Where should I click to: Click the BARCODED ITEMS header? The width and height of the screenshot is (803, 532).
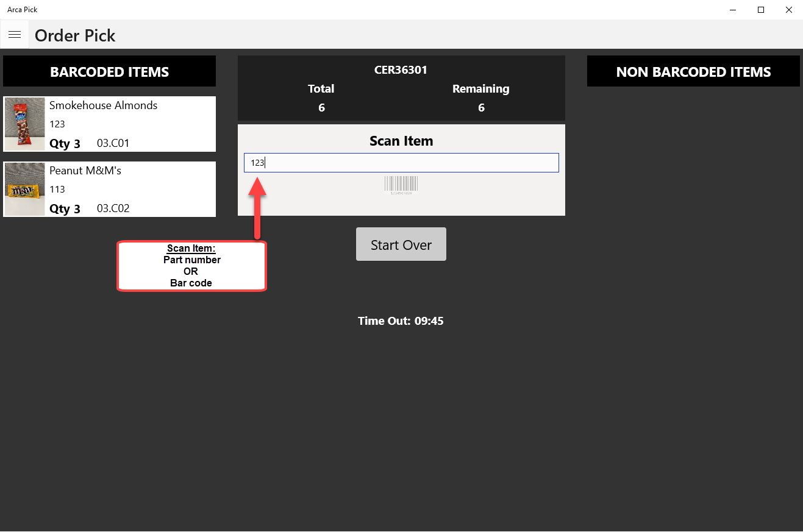pyautogui.click(x=110, y=71)
